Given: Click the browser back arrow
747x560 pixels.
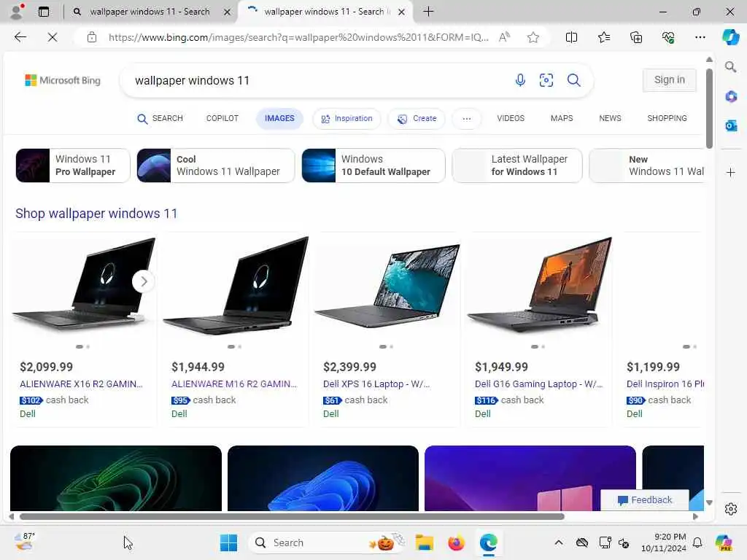Looking at the screenshot, I should click(x=20, y=37).
